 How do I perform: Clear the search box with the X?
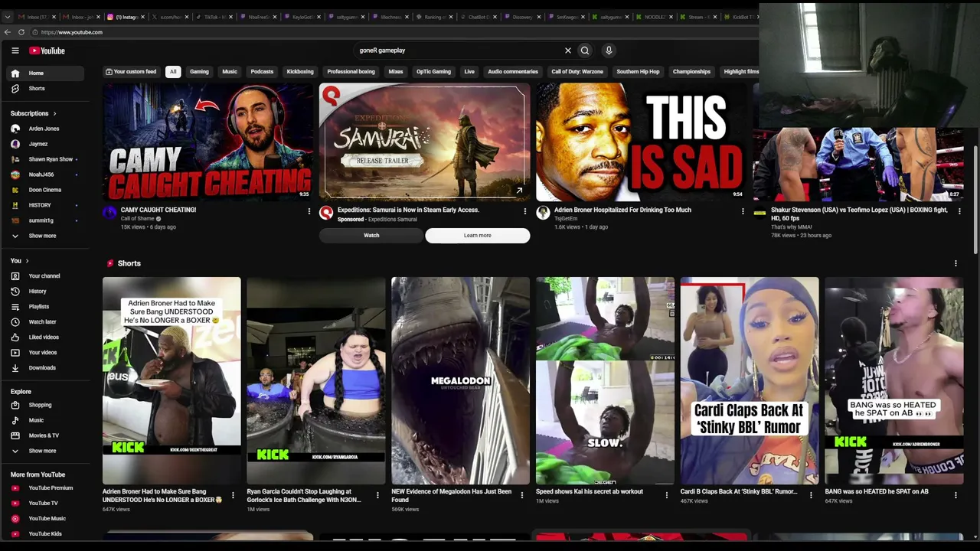(x=568, y=51)
